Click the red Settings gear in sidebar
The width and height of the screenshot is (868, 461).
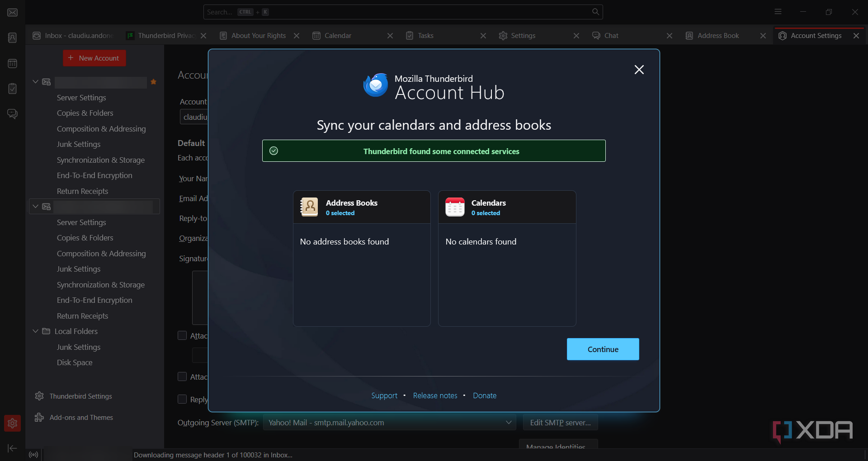(x=13, y=423)
